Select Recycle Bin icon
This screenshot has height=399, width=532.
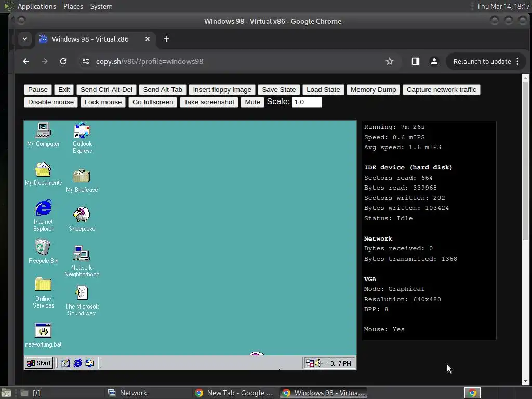point(43,251)
